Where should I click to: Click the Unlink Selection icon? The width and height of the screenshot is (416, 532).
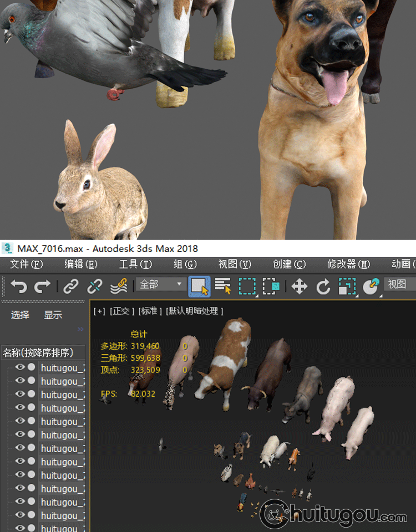94,287
